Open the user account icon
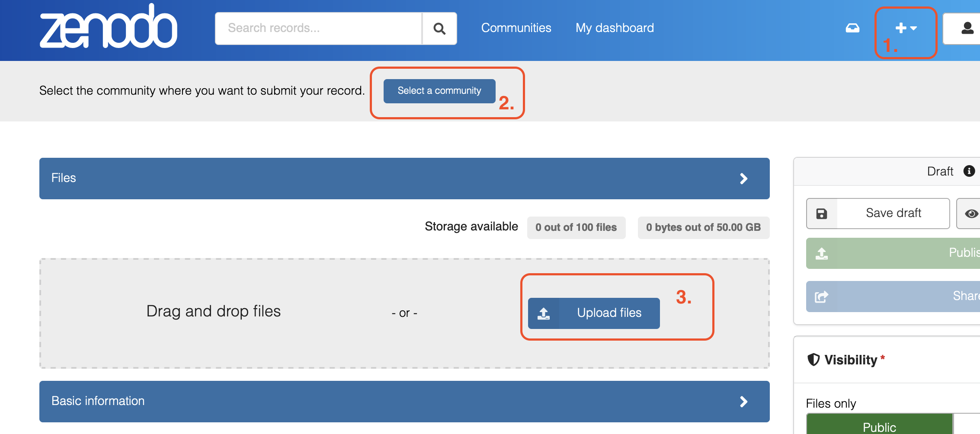Viewport: 980px width, 434px height. pyautogui.click(x=967, y=29)
